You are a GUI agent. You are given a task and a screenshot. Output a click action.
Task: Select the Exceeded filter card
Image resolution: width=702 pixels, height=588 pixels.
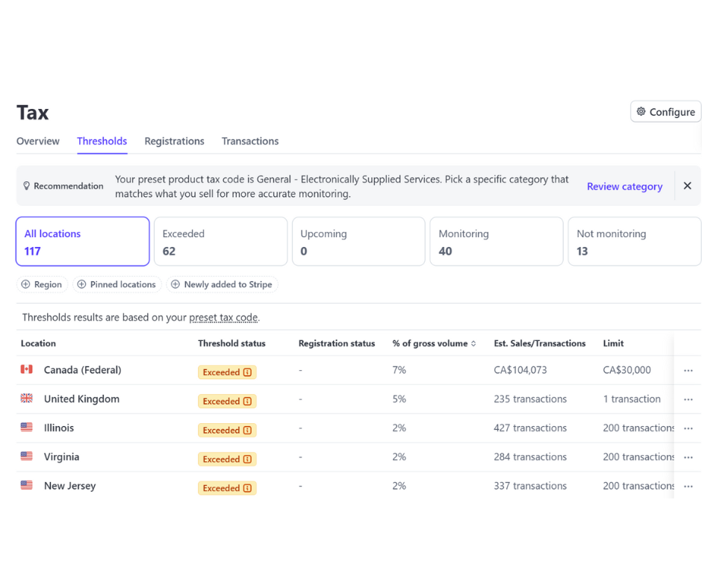[x=220, y=242]
